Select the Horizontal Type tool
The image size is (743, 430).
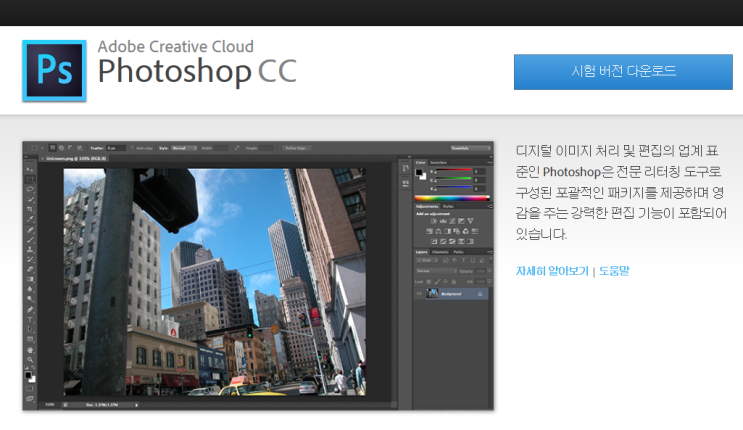tap(30, 320)
